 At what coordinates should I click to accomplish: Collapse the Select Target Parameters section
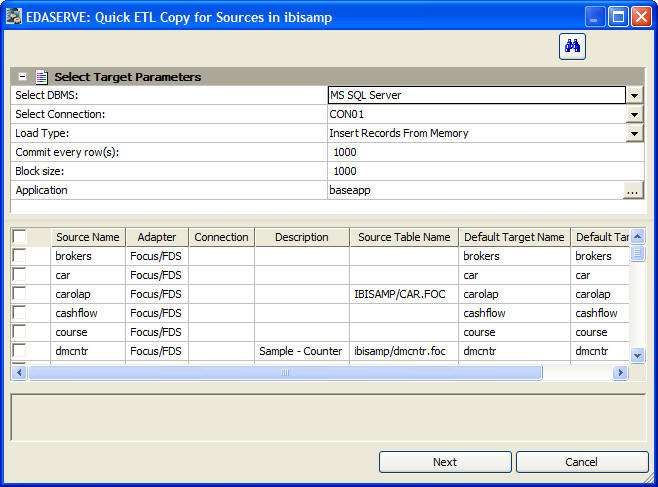pos(22,77)
